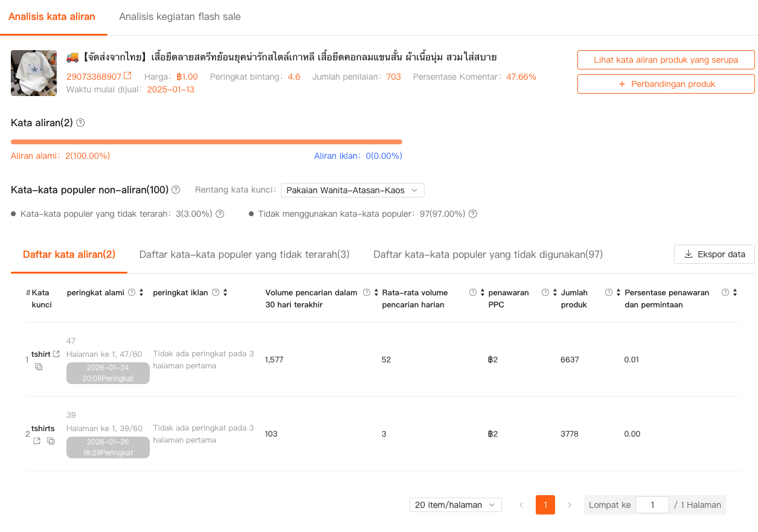Copy the keyword tshirt using its copy icon
This screenshot has width=758, height=532.
tap(39, 367)
